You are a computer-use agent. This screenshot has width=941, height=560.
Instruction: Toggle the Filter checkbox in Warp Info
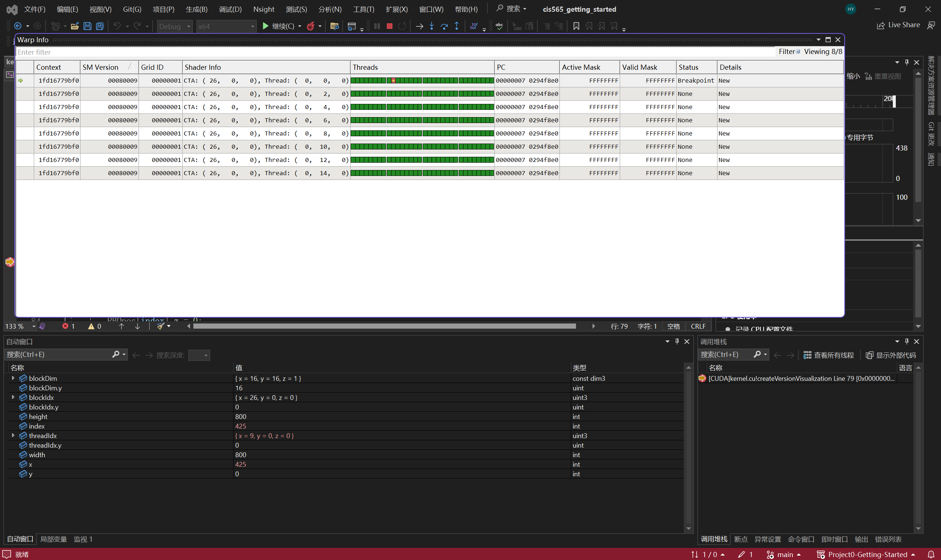click(798, 52)
